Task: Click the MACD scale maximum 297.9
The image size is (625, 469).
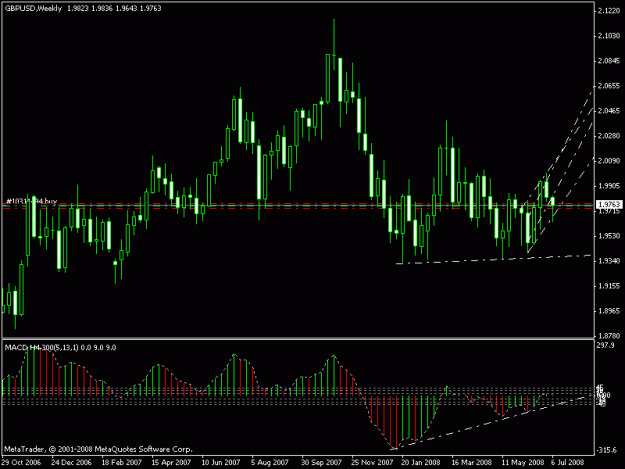Action: 605,345
